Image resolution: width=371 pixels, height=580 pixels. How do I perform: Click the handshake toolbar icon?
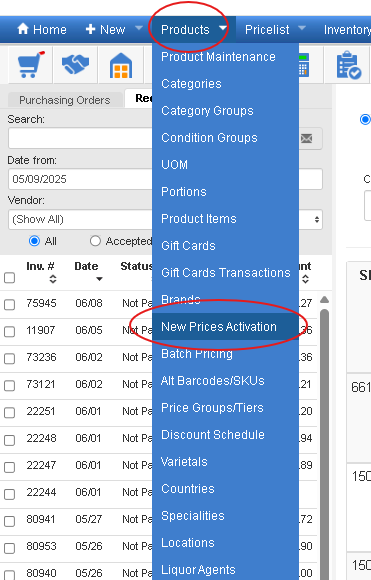75,64
